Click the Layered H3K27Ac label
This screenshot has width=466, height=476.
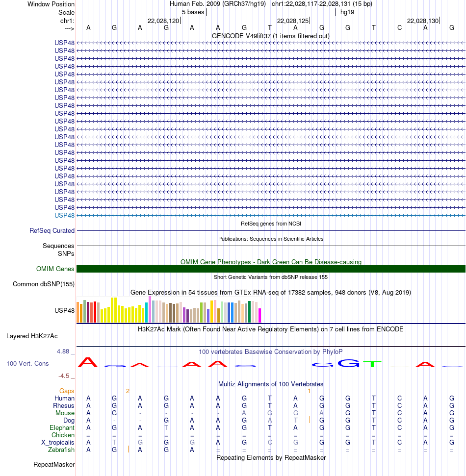point(32,336)
